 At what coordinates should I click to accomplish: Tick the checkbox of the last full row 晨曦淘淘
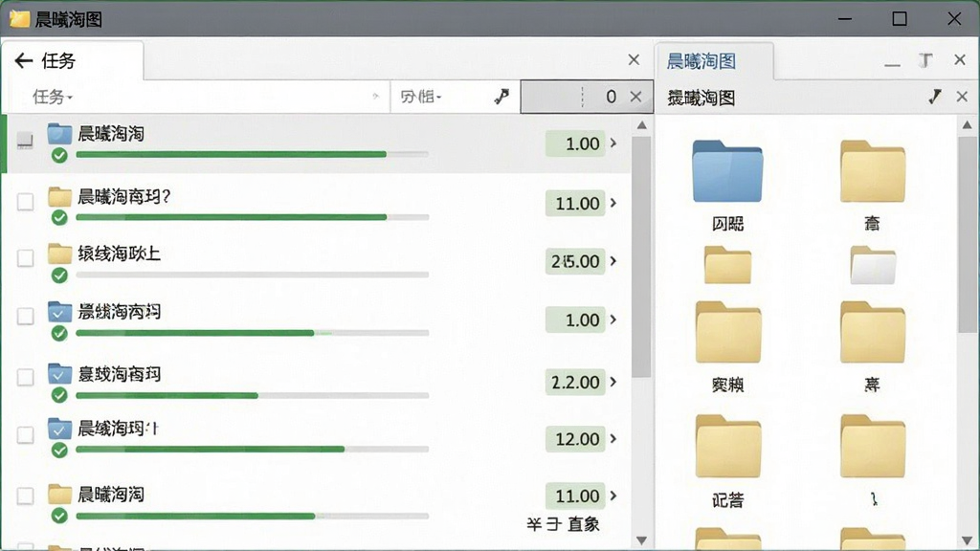click(25, 496)
